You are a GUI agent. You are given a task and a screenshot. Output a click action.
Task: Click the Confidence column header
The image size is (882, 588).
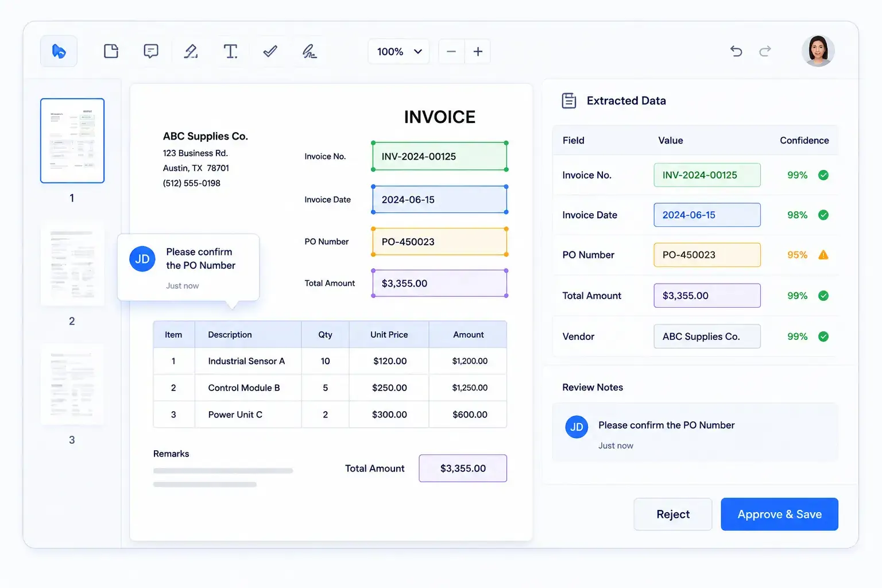804,140
